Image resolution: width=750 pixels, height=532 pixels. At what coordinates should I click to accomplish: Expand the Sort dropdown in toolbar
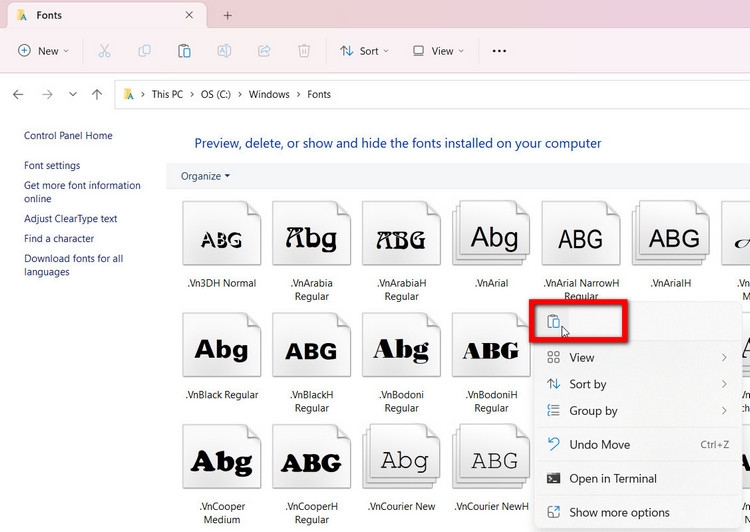364,51
